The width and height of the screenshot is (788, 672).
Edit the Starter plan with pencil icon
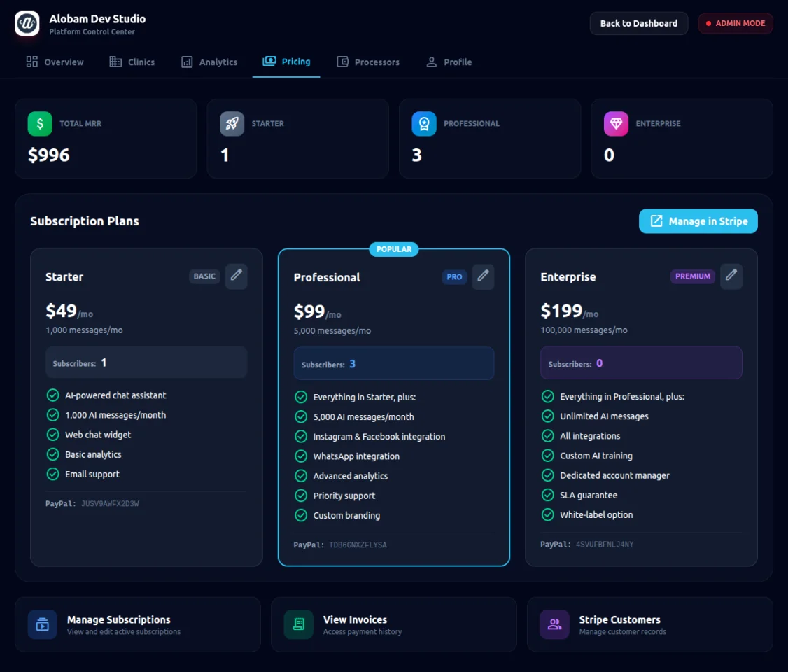click(237, 276)
